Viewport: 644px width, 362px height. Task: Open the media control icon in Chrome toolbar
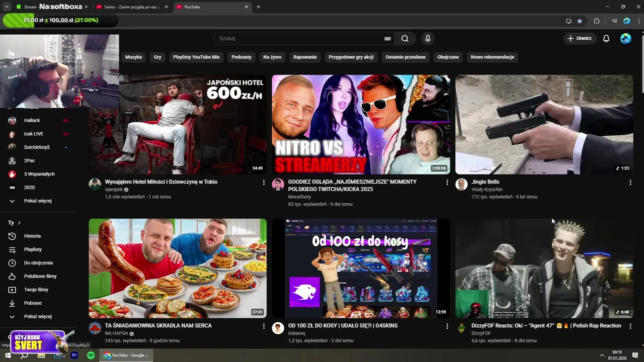[614, 21]
